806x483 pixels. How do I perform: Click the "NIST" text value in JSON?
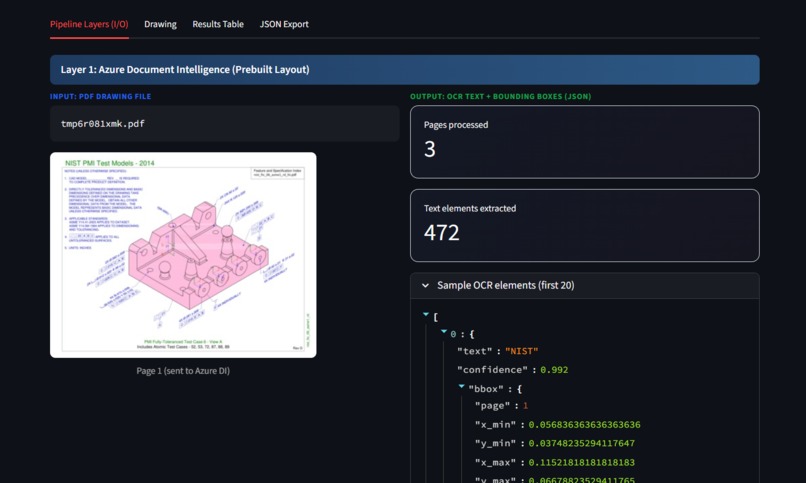tap(521, 351)
